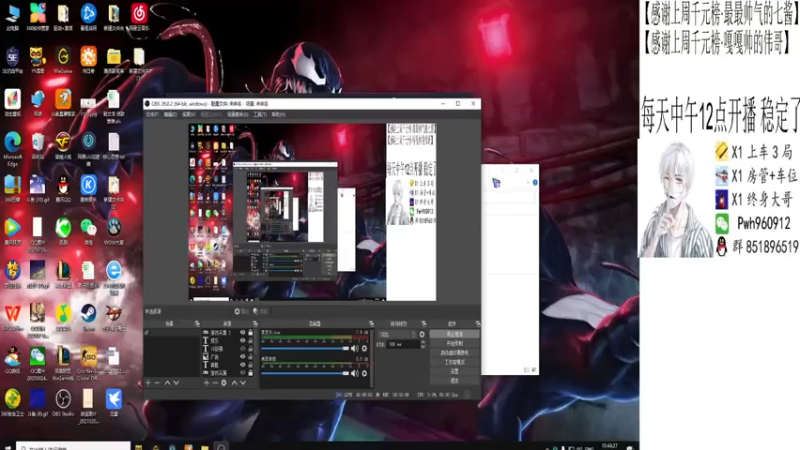This screenshot has height=450, width=800.
Task: Move selected source up with arrow
Action: pyautogui.click(x=235, y=382)
